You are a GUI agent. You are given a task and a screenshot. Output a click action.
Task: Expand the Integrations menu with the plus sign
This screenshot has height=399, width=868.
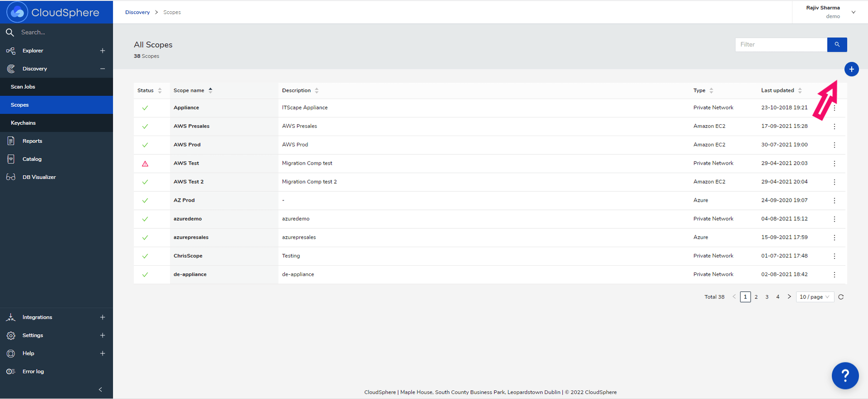pos(102,317)
